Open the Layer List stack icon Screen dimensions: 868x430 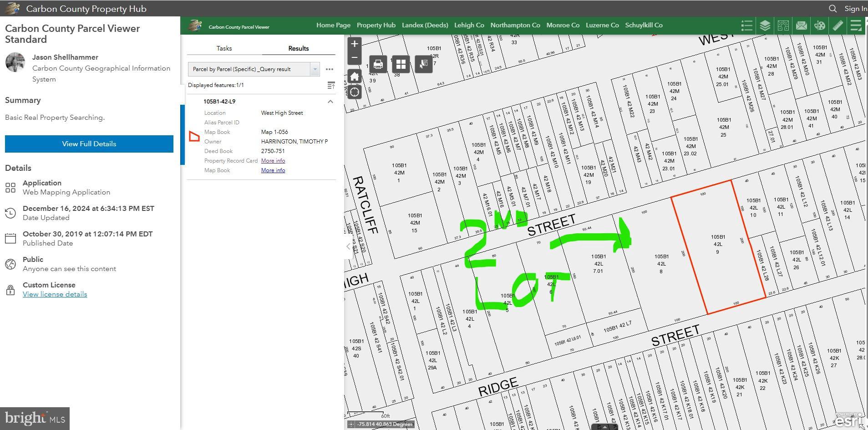click(x=765, y=26)
